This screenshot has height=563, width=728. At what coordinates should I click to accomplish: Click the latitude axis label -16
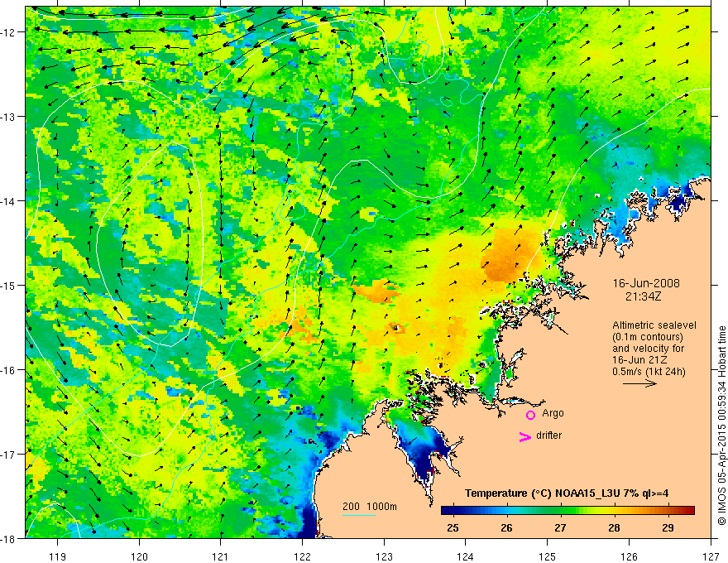(x=9, y=370)
